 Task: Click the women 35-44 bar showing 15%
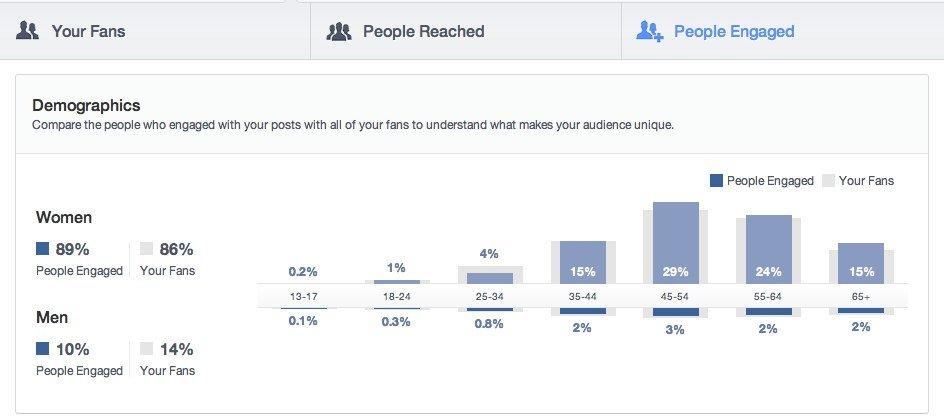[x=582, y=263]
